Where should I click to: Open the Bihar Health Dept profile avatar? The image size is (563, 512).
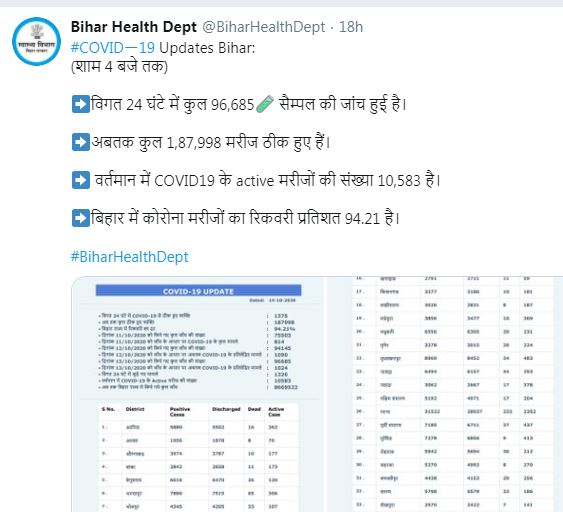tap(36, 41)
